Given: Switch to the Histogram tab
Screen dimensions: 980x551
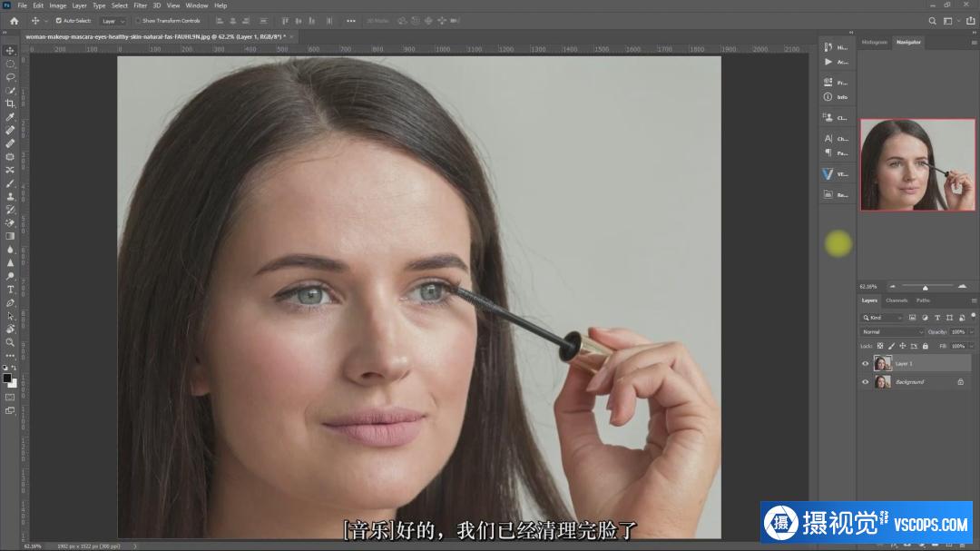Looking at the screenshot, I should coord(875,43).
